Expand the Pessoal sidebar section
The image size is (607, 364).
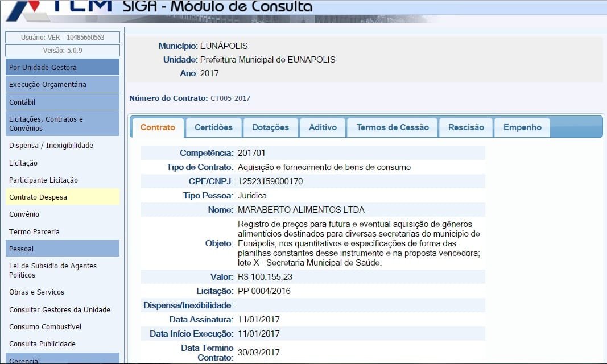(63, 249)
